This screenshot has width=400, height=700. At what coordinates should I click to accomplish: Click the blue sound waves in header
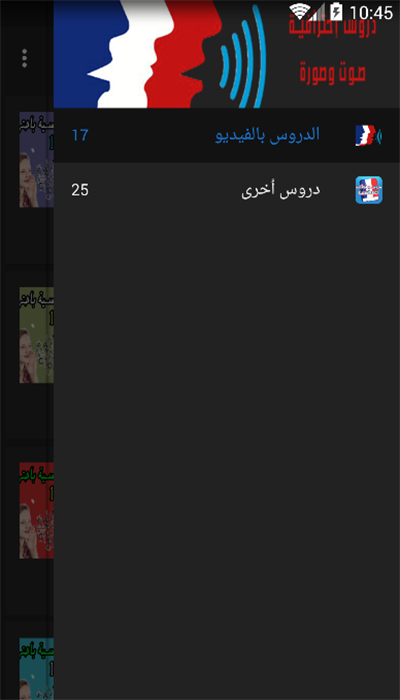(x=243, y=56)
